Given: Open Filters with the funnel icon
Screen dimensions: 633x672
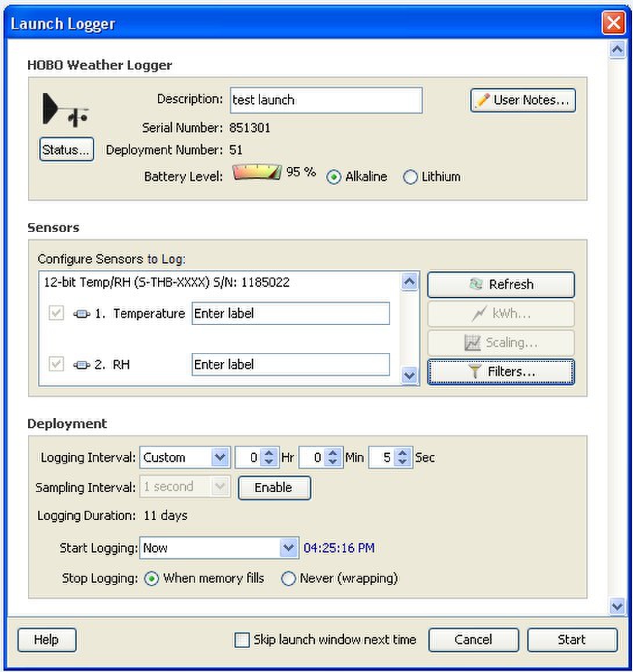Looking at the screenshot, I should [x=501, y=372].
